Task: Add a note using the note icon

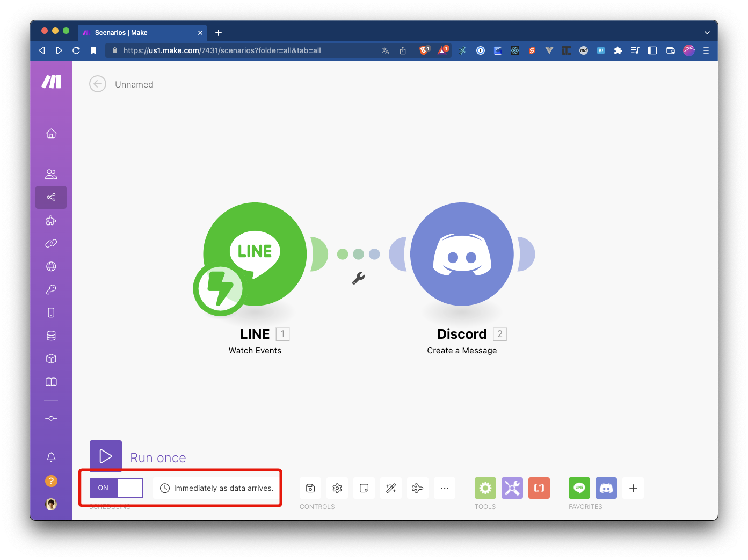Action: pos(364,488)
